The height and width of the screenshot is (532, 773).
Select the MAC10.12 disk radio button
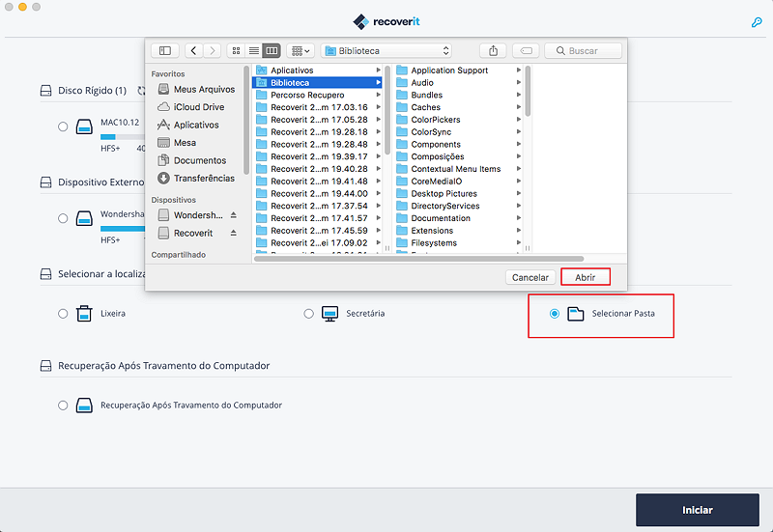63,126
